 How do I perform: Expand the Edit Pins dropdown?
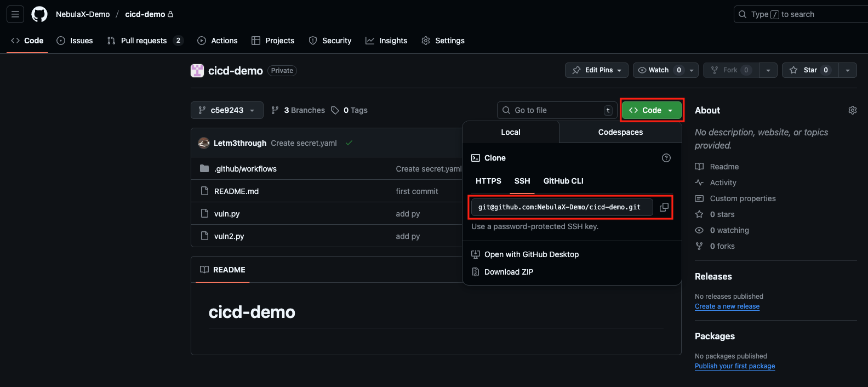tap(597, 70)
